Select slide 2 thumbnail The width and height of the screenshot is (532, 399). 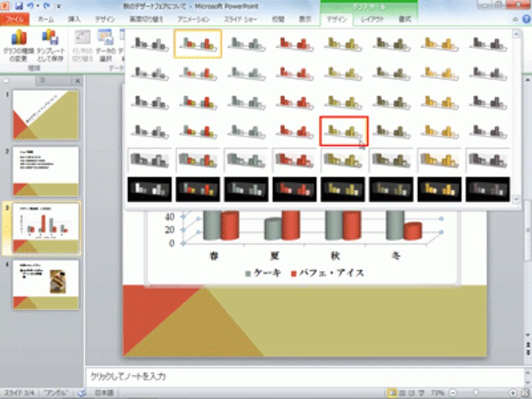point(45,172)
